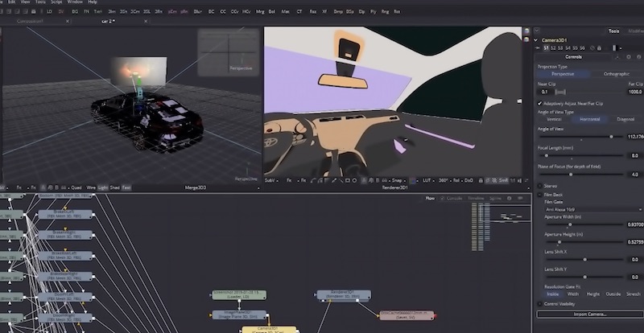Toggle Adaptively Adjust Near/Far Clip checkbox
Screen dimensions: 644x333
click(539, 104)
